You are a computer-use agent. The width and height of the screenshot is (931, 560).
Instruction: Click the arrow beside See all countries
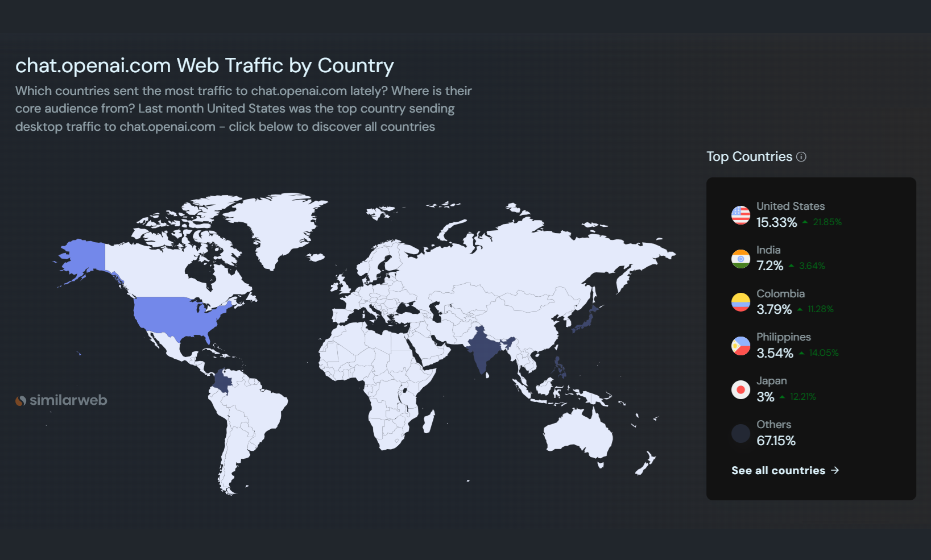pyautogui.click(x=835, y=470)
